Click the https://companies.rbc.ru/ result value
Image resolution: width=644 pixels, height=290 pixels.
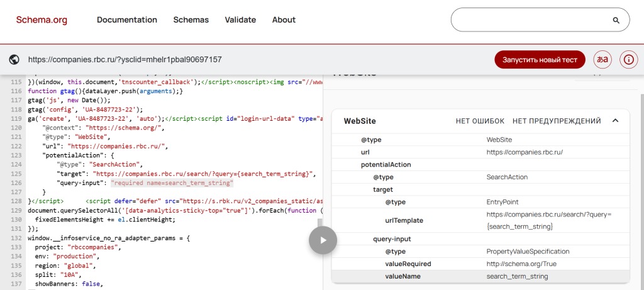[x=525, y=152]
